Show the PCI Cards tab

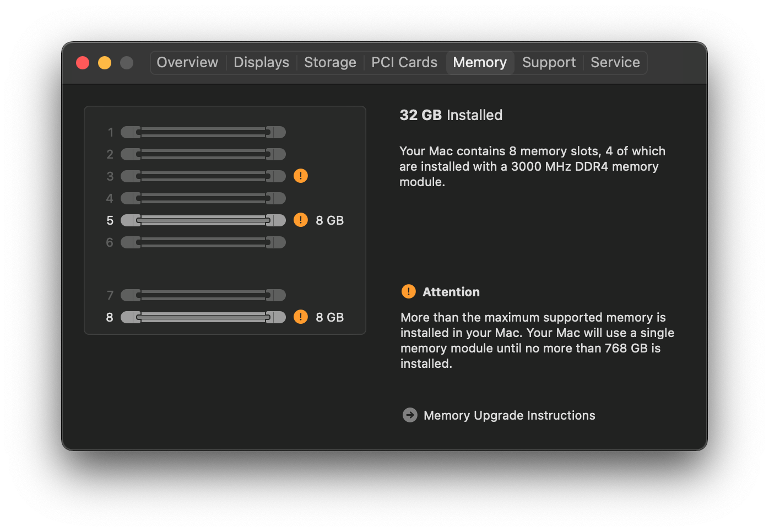[404, 62]
